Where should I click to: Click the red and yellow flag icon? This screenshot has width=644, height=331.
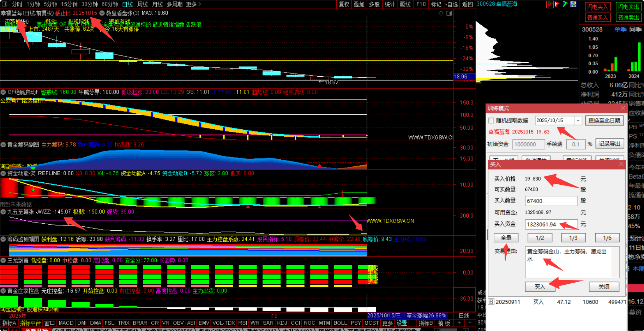click(x=557, y=4)
